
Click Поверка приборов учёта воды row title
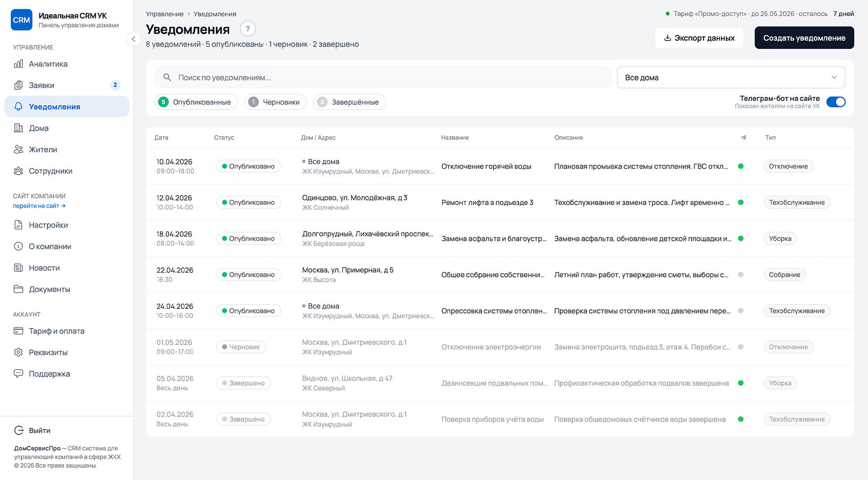click(493, 419)
